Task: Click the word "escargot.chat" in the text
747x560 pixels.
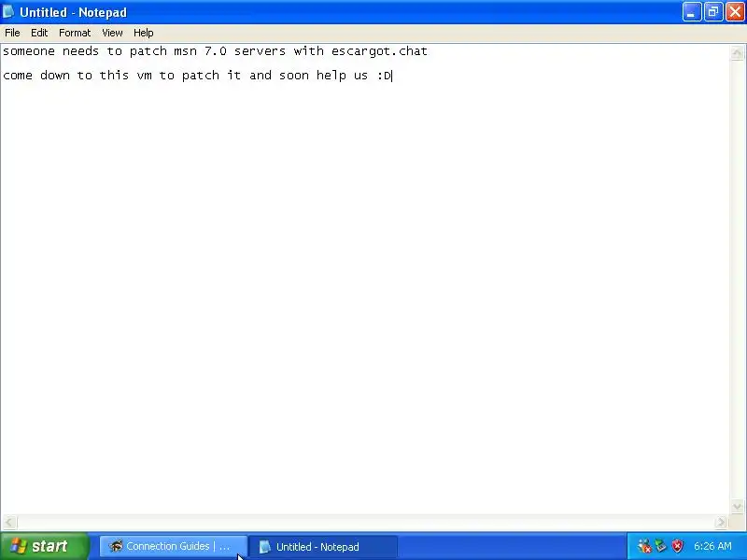Action: [379, 51]
